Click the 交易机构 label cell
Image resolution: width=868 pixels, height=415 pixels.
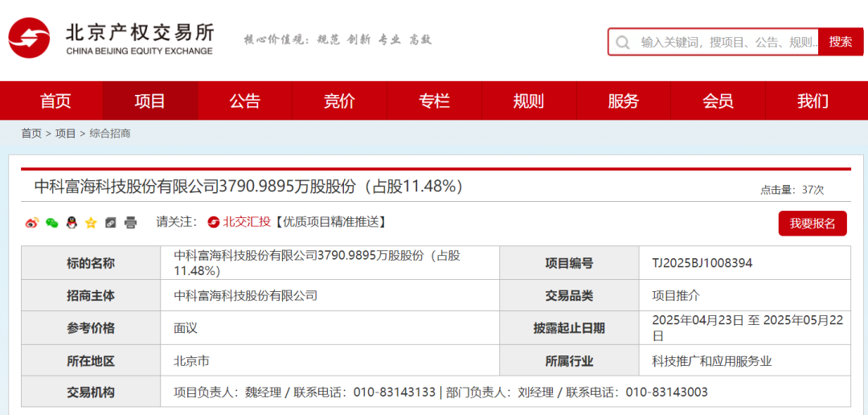coord(91,392)
